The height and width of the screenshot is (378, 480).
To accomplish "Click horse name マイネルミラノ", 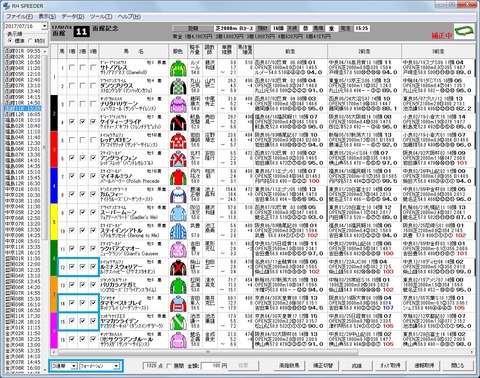I will [x=117, y=176].
